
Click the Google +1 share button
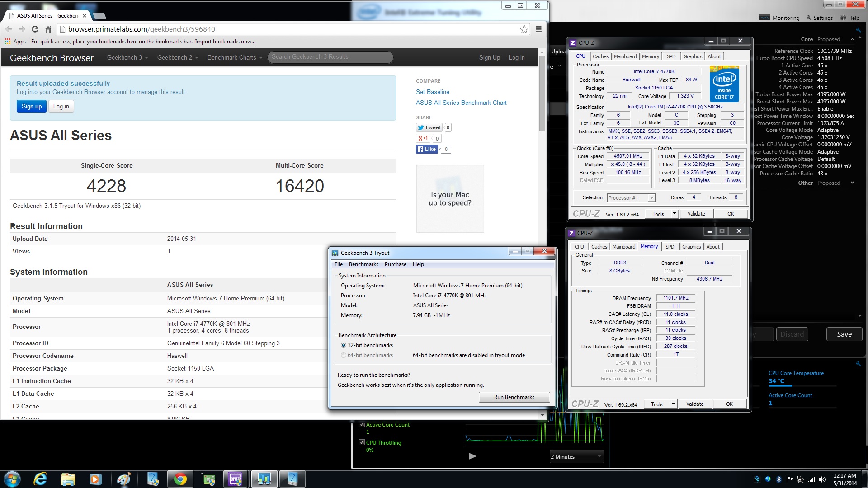click(423, 138)
